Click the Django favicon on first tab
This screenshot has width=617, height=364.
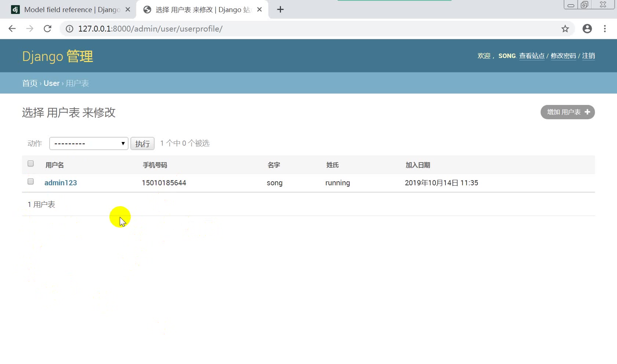(x=15, y=10)
